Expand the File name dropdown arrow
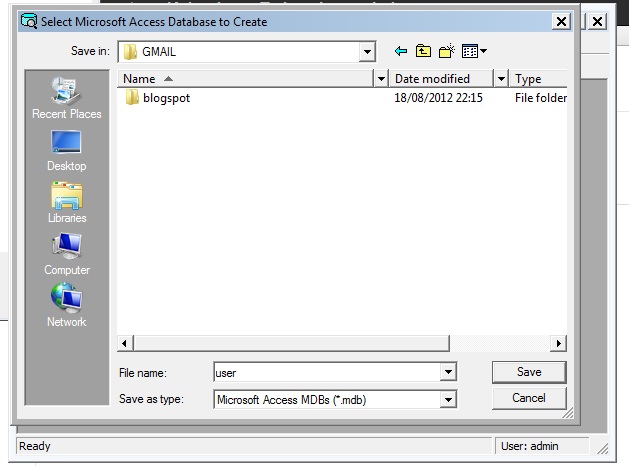Viewport: 629px width, 466px height. pos(448,372)
